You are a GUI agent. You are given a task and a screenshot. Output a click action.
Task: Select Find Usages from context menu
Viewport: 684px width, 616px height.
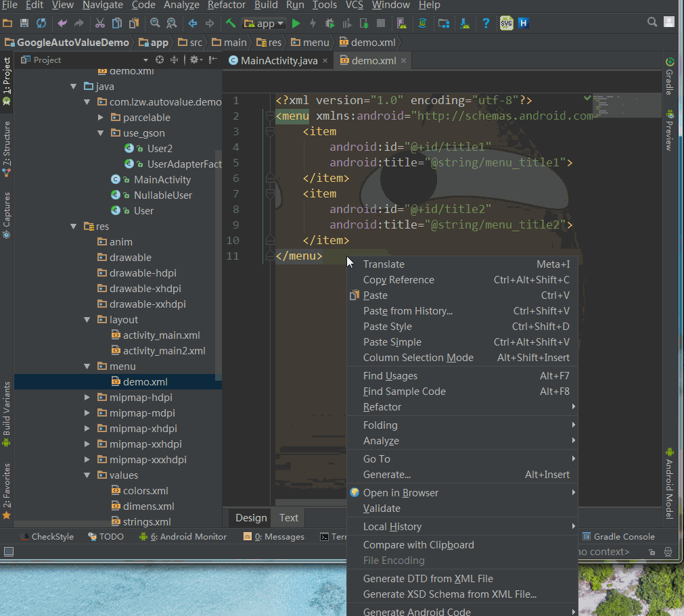point(390,376)
